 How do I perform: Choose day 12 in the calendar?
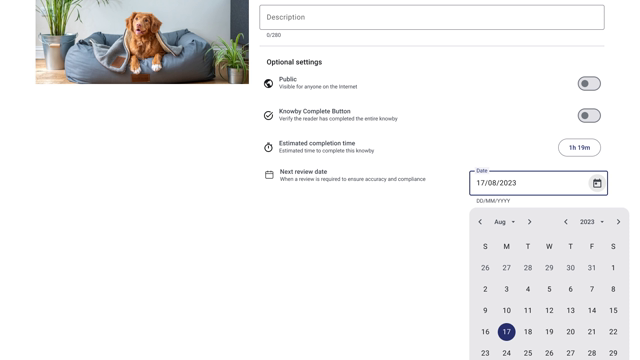point(549,311)
